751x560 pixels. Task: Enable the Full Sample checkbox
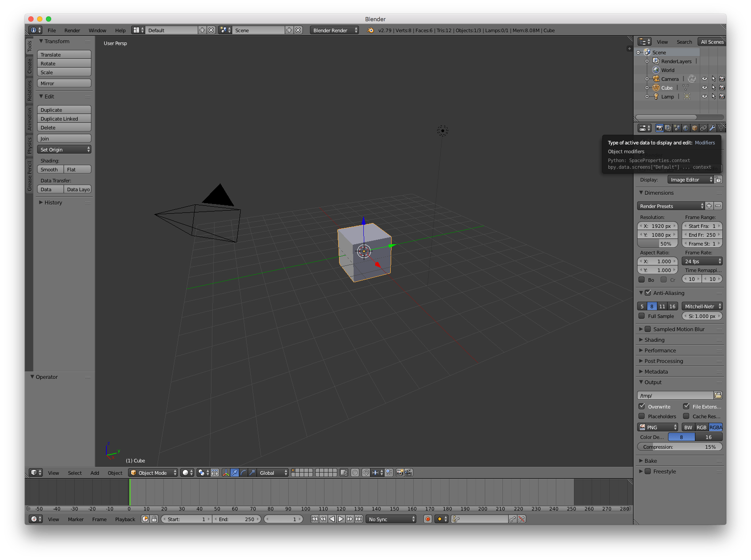coord(642,316)
